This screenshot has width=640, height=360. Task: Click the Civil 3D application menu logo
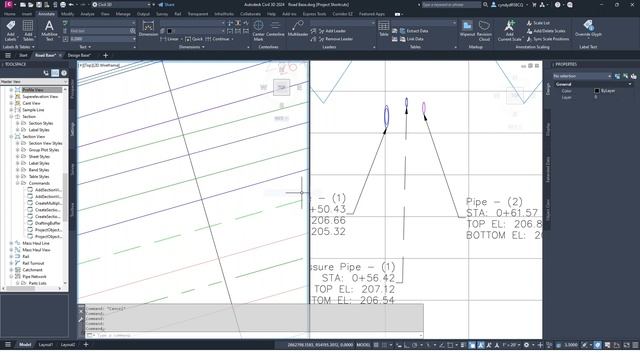(x=8, y=4)
